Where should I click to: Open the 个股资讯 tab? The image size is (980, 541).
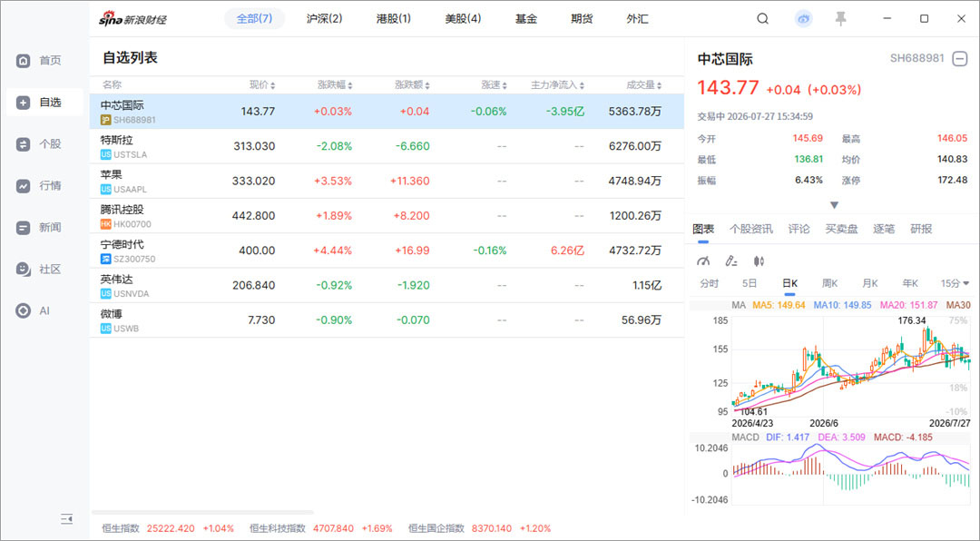[751, 229]
